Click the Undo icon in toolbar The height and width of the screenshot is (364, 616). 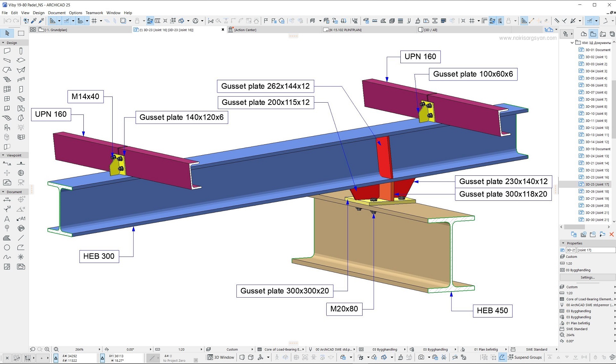pyautogui.click(x=8, y=21)
